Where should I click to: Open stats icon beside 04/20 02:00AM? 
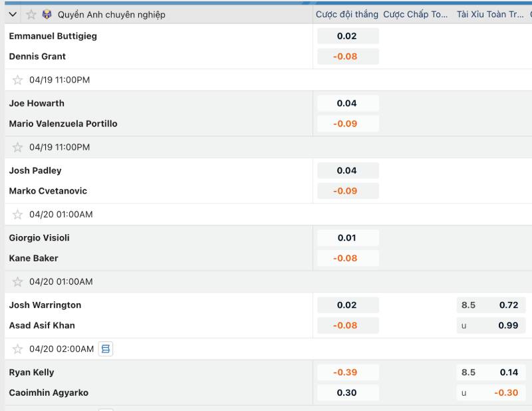coord(105,348)
